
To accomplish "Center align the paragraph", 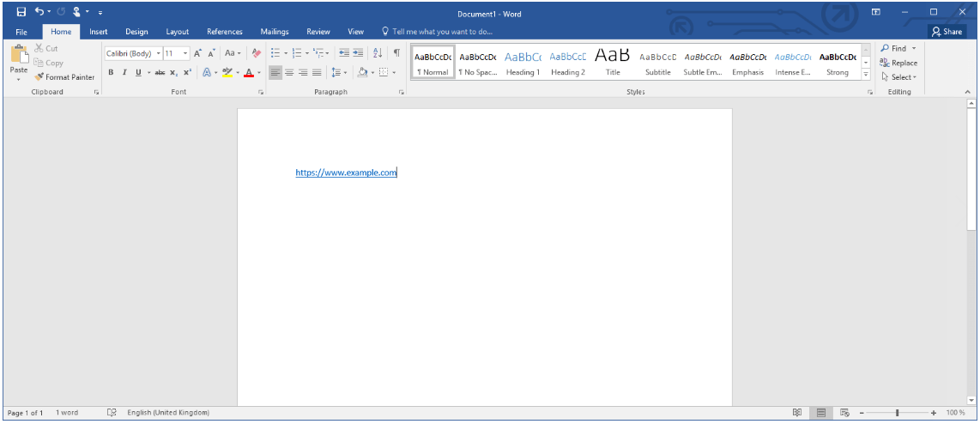I will pyautogui.click(x=289, y=73).
